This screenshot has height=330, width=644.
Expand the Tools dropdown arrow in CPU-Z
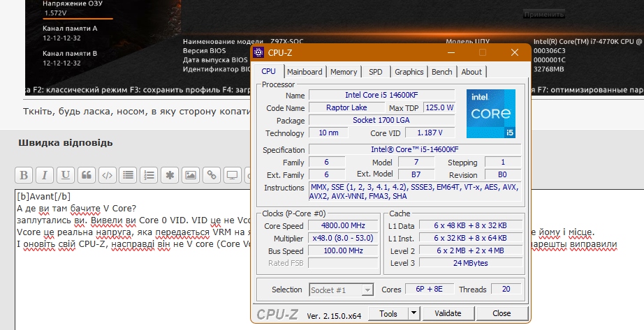click(x=414, y=313)
